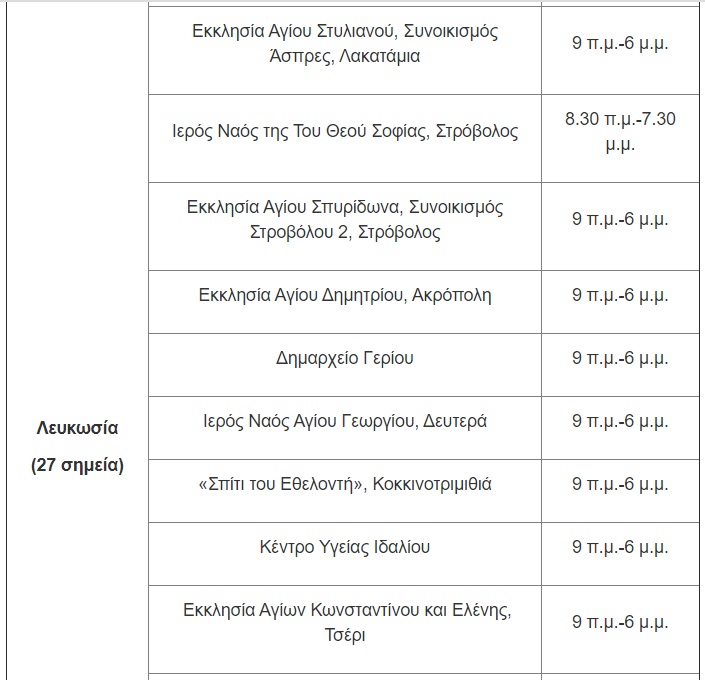Select Ιερός Ναός της Του Θεού Σοφίας entry
Screen dimensions: 705x680
click(345, 131)
